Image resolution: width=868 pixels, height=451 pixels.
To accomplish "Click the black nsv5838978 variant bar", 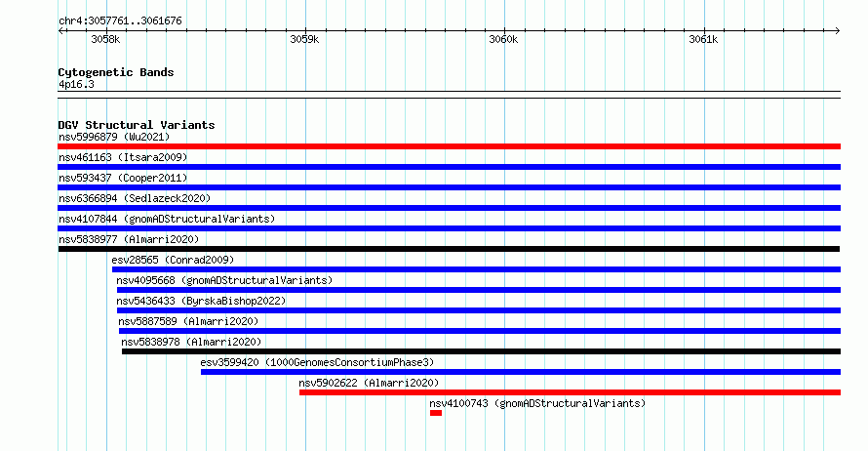I will 481,351.
